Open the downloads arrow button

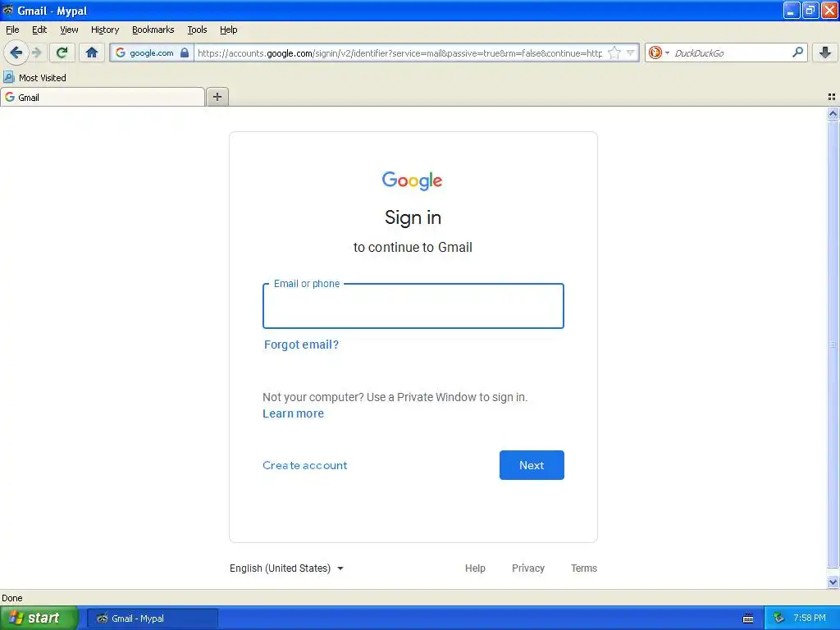click(825, 52)
